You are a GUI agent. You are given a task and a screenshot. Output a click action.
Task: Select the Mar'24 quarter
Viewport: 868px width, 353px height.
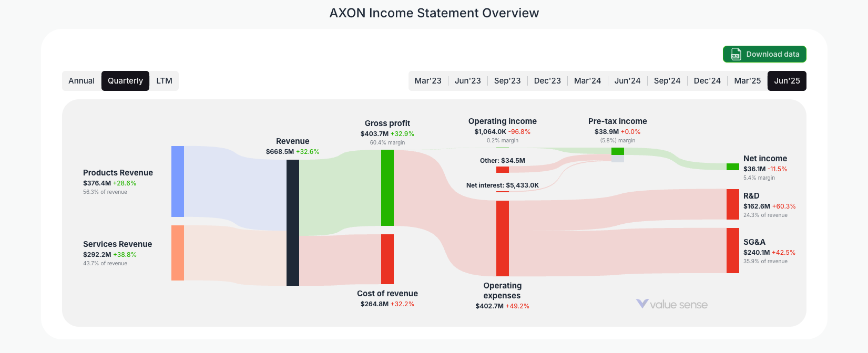tap(587, 81)
